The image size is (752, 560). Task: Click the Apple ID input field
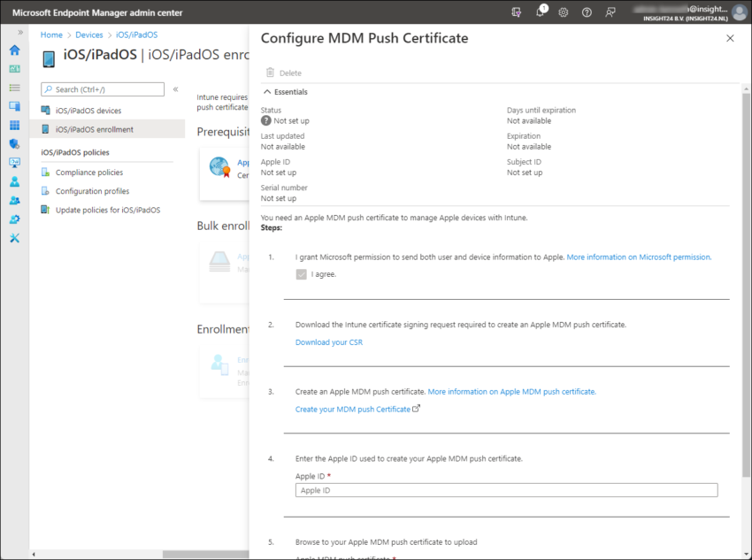tap(506, 490)
